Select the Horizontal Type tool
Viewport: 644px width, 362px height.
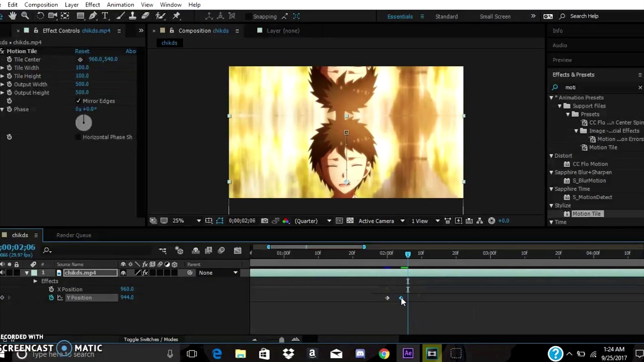(105, 16)
